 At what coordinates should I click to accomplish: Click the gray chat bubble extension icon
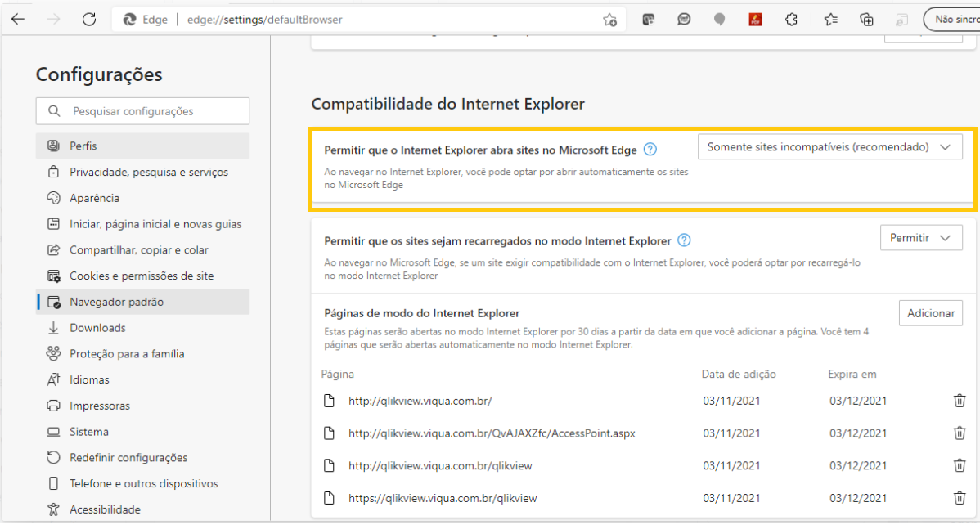coord(719,20)
